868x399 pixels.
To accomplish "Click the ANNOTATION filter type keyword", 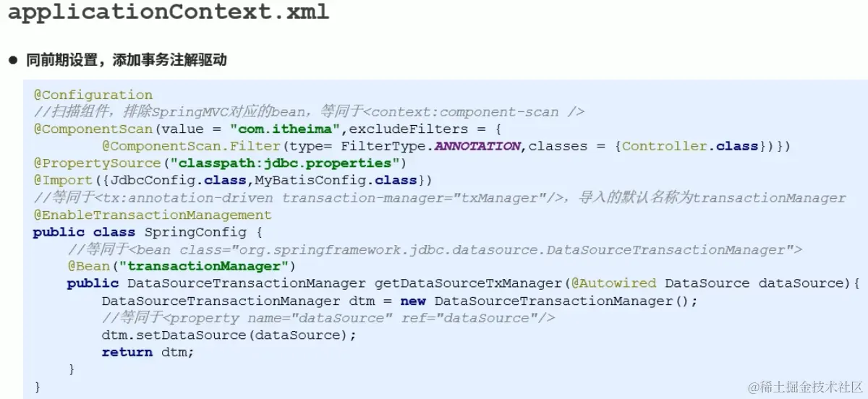I will (477, 146).
